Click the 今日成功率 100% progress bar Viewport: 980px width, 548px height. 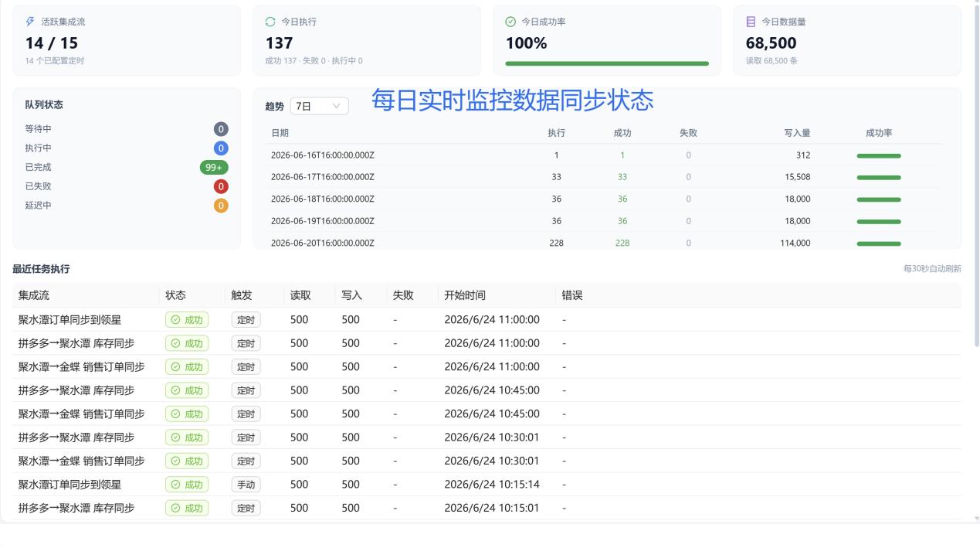pyautogui.click(x=607, y=63)
